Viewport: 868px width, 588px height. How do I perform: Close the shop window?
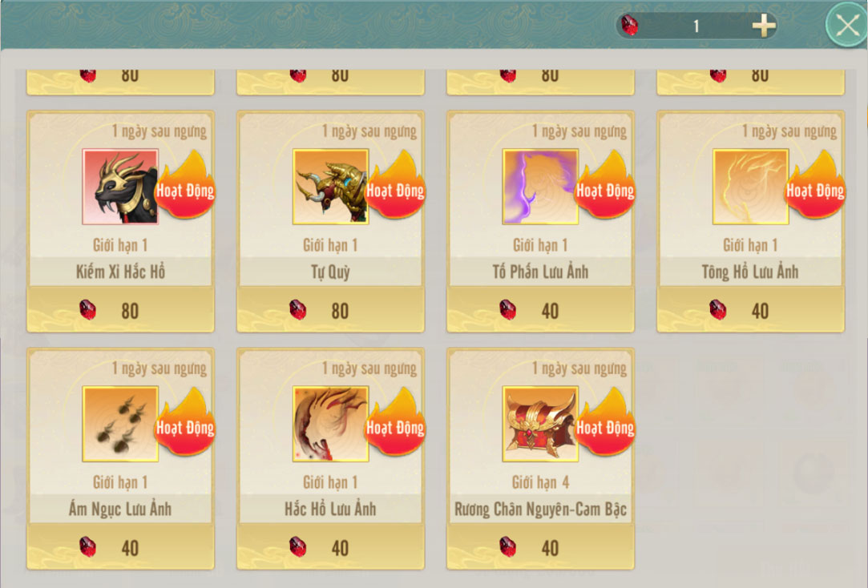tap(847, 25)
